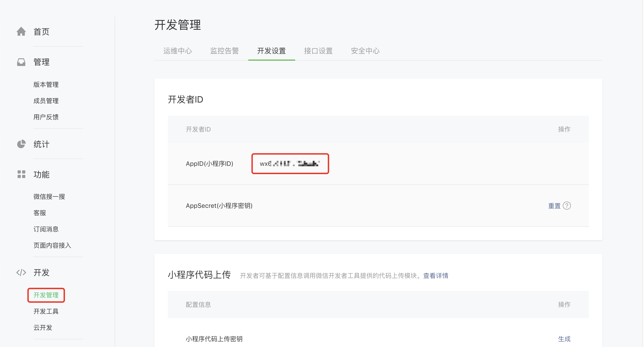
Task: Select the 功能 sidebar section
Action: click(x=42, y=174)
